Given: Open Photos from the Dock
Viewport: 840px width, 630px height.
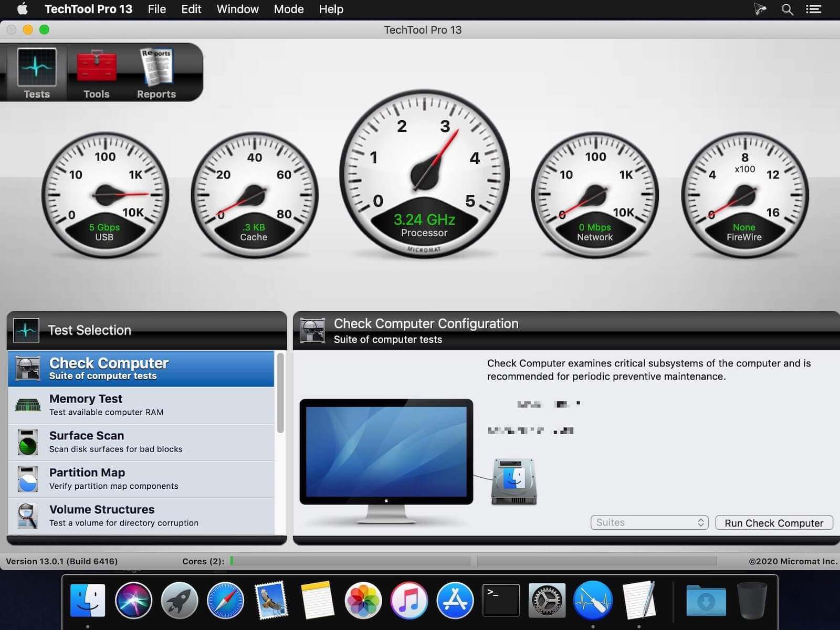Looking at the screenshot, I should (x=363, y=600).
